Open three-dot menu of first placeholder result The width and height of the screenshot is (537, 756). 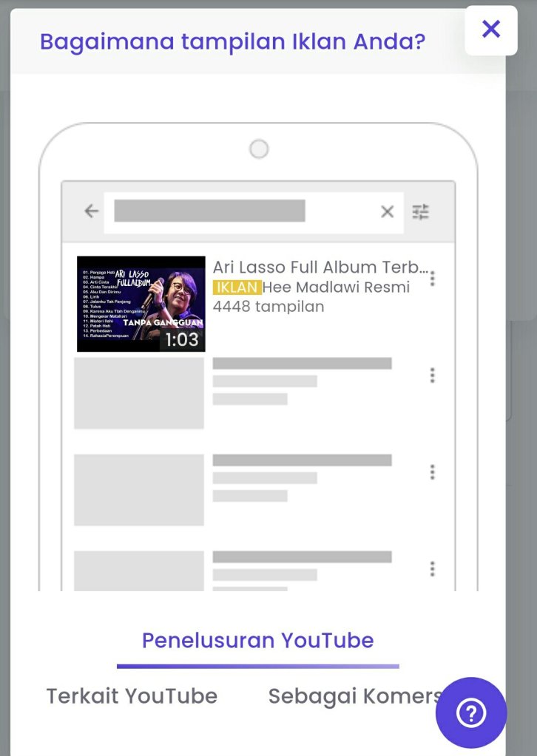click(x=432, y=375)
